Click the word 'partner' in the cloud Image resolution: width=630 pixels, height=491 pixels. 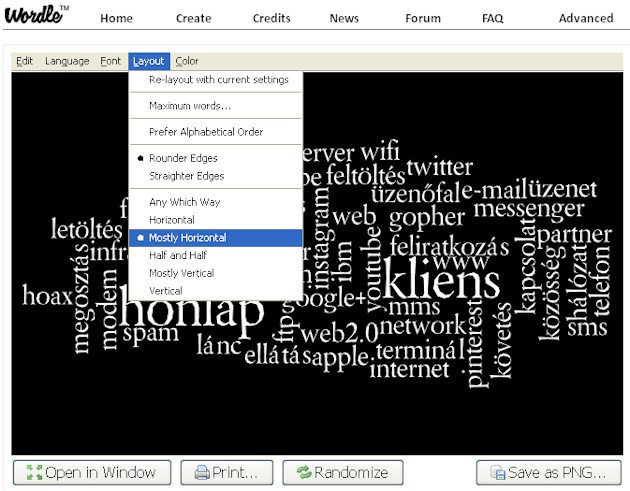(x=574, y=235)
